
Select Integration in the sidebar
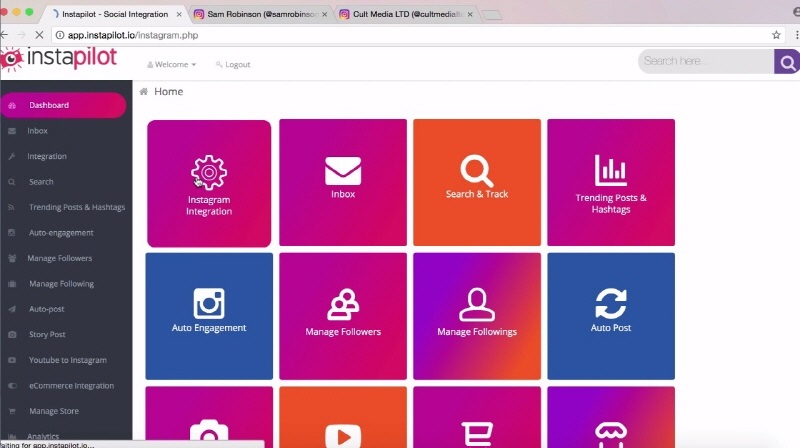pyautogui.click(x=47, y=156)
